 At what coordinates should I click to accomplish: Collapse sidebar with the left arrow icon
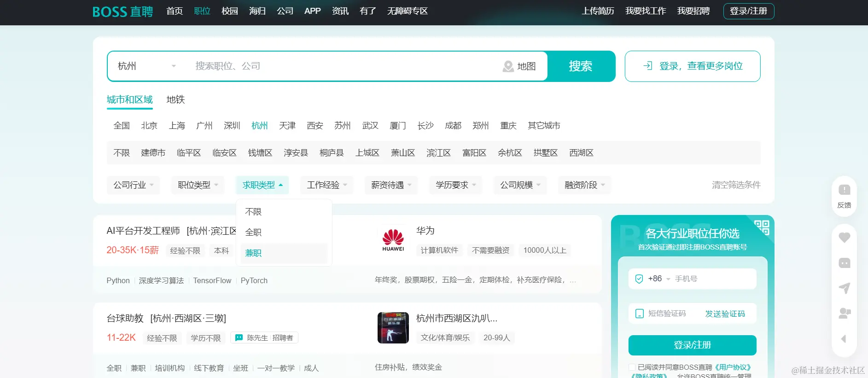tap(844, 339)
